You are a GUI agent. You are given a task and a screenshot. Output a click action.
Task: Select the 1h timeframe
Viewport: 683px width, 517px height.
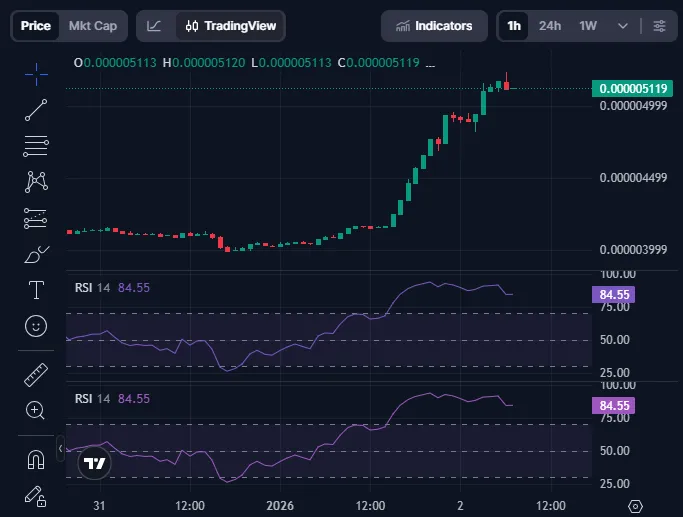tap(514, 26)
